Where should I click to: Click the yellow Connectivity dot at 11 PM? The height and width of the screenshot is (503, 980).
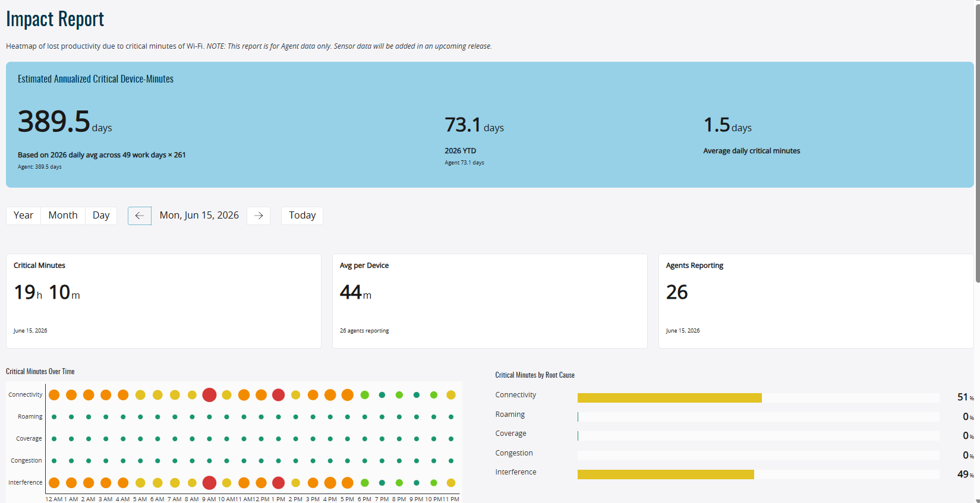click(x=451, y=395)
